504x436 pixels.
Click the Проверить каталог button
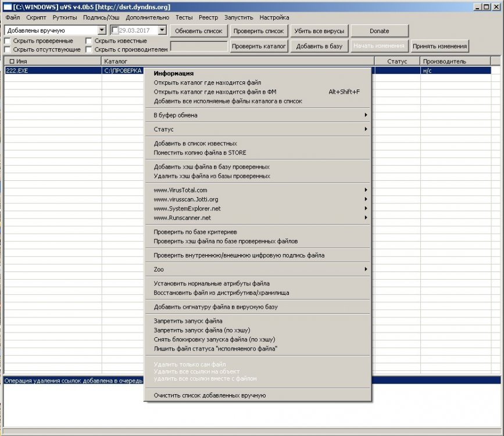click(259, 47)
